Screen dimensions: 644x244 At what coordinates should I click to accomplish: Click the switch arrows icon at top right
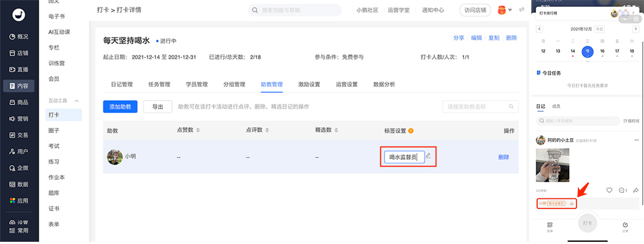(522, 10)
